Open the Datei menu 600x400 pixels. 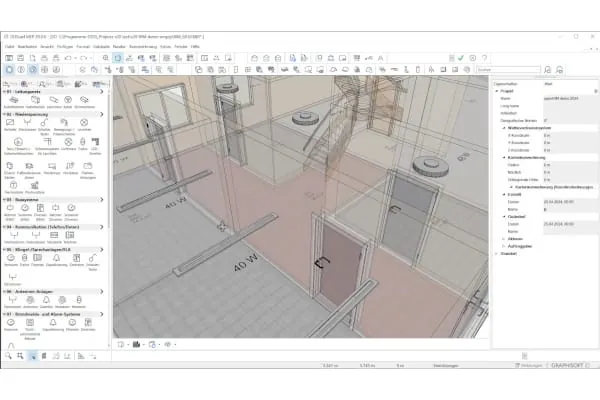(10, 47)
